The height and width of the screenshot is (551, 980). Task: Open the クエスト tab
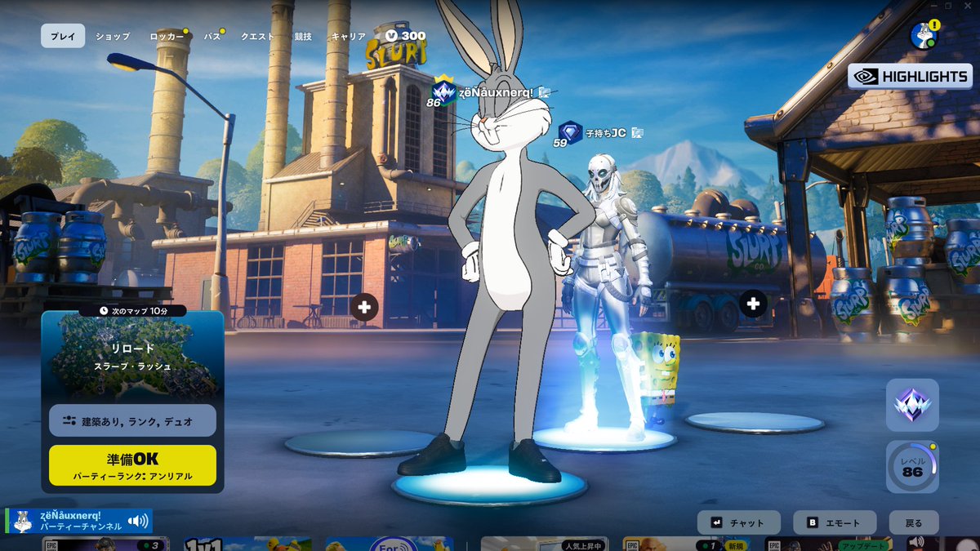pos(257,37)
